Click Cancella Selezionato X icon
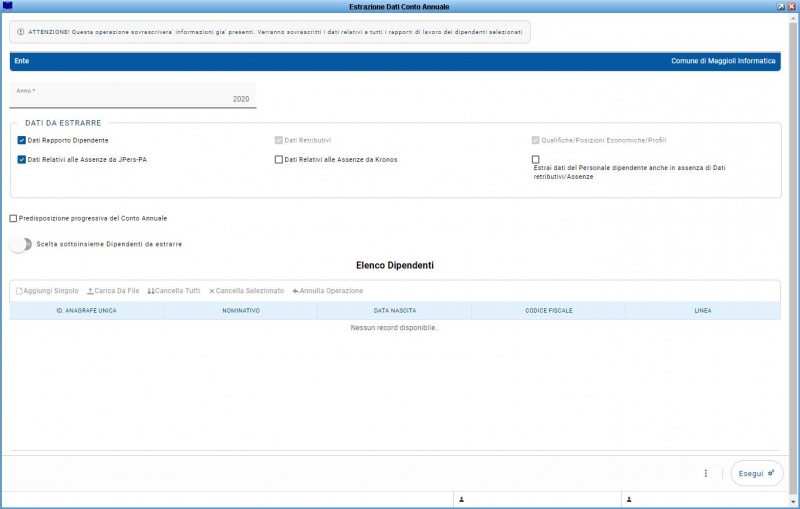Image resolution: width=800 pixels, height=509 pixels. click(x=212, y=291)
